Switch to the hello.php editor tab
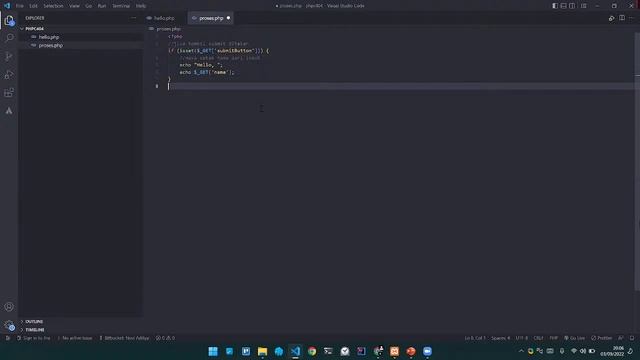640x360 pixels. 164,18
